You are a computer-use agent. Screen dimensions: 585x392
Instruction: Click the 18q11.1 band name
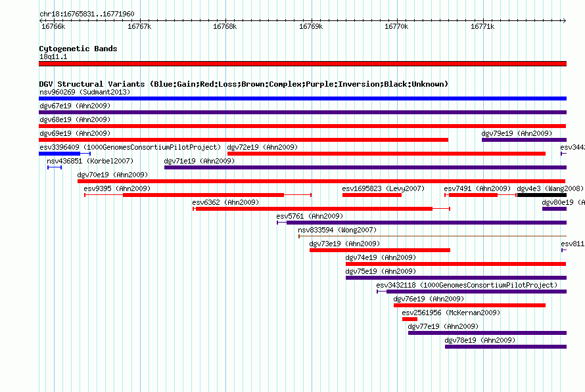[53, 56]
